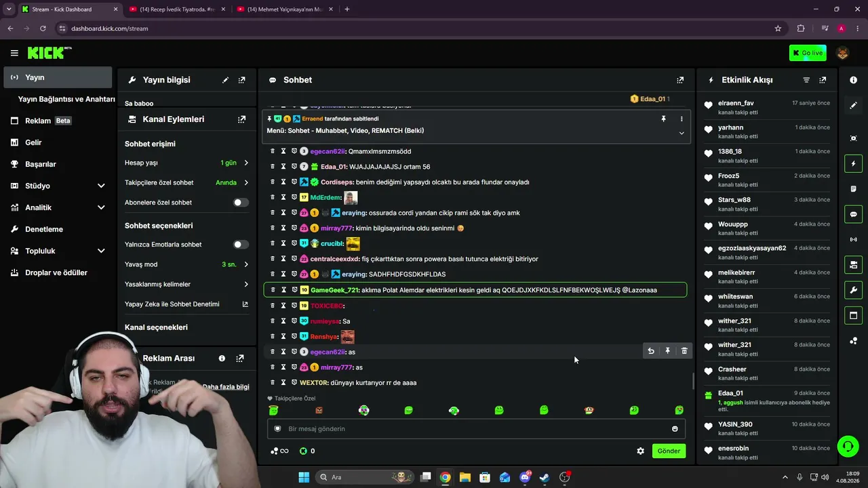Open Droplar ve ödüller in sidebar
Screen dimensions: 868x488
[x=58, y=272]
